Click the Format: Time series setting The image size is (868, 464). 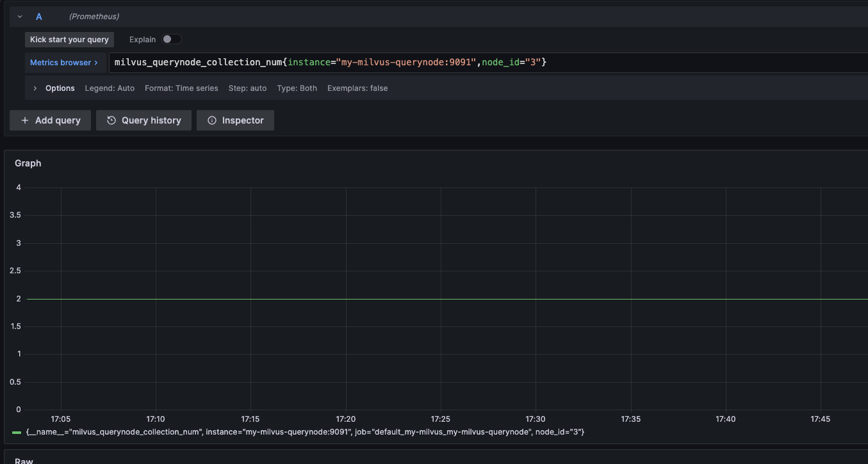click(181, 88)
